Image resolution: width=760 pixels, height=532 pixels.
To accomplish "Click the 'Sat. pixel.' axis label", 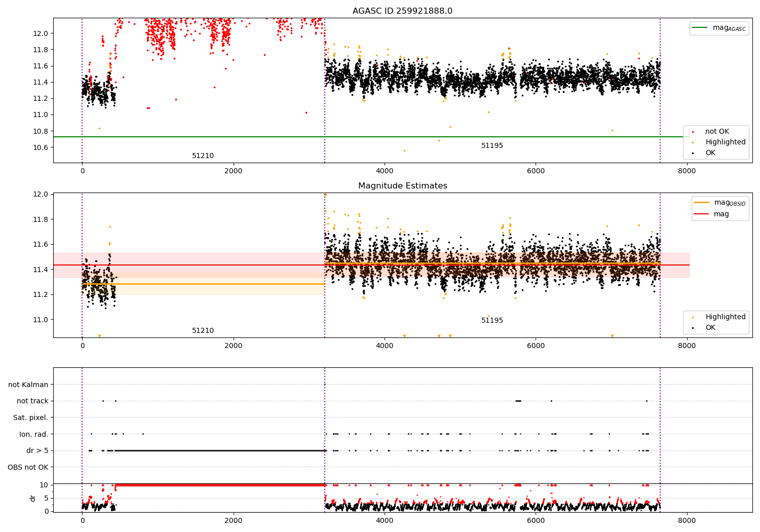I will click(30, 417).
